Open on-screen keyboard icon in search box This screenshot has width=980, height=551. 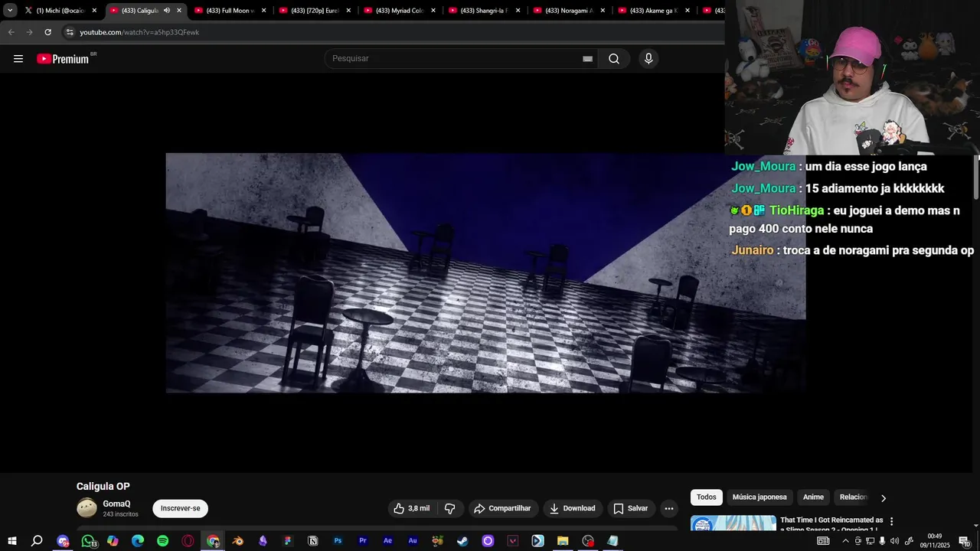coord(587,59)
